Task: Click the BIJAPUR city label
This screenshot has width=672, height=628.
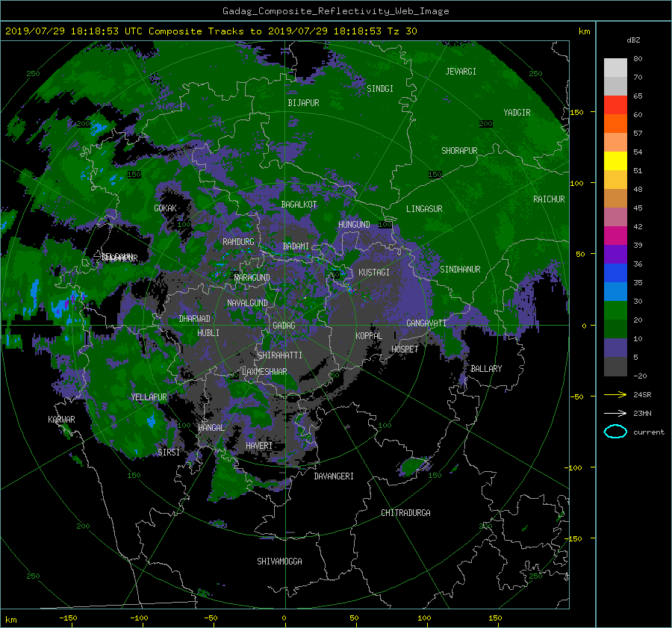Action: point(303,103)
